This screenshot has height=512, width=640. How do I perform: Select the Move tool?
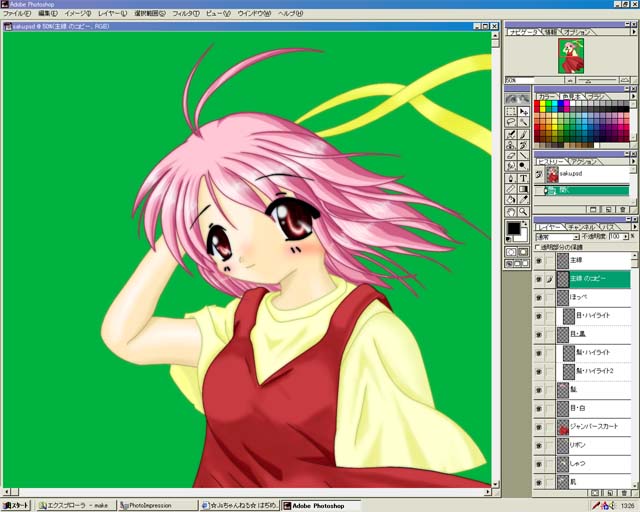(523, 111)
